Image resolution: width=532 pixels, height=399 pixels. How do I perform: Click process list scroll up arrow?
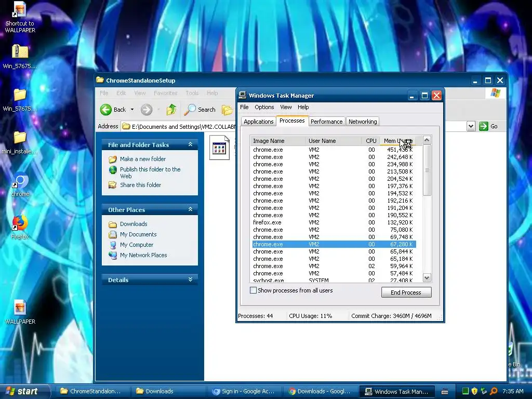point(427,140)
